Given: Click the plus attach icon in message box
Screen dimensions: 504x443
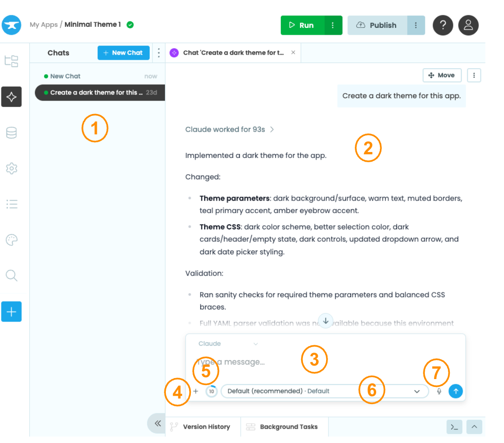Looking at the screenshot, I should pyautogui.click(x=196, y=391).
